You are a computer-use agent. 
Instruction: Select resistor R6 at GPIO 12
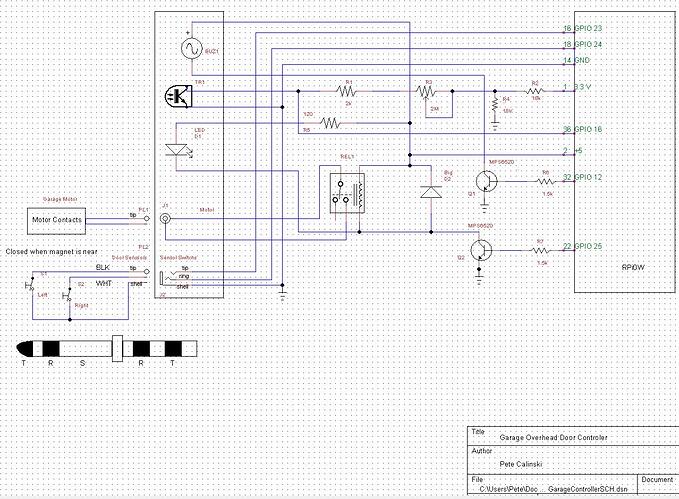click(x=545, y=181)
